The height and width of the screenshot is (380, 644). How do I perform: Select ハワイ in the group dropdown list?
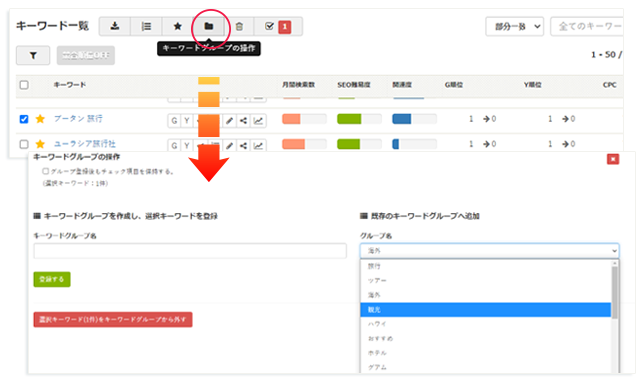(x=486, y=324)
